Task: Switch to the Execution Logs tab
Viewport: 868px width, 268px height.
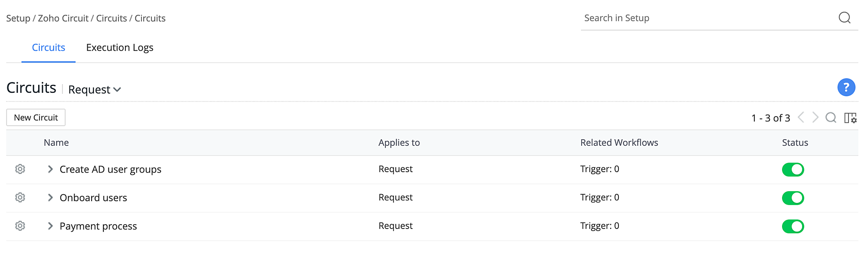Action: click(119, 47)
